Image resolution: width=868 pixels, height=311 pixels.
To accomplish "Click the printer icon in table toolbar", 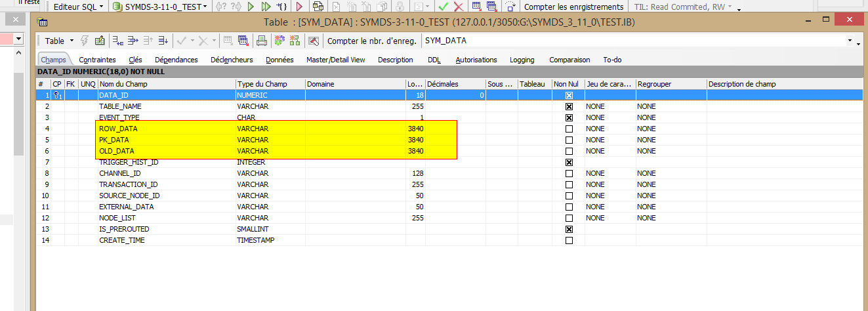I will [x=261, y=41].
